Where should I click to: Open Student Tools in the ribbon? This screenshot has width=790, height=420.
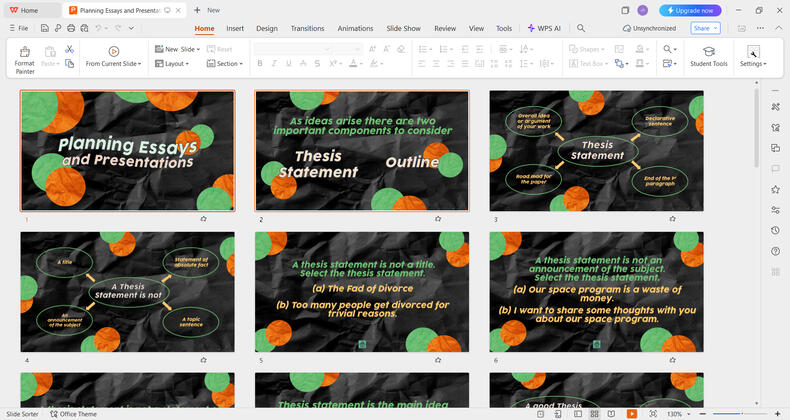click(x=708, y=56)
